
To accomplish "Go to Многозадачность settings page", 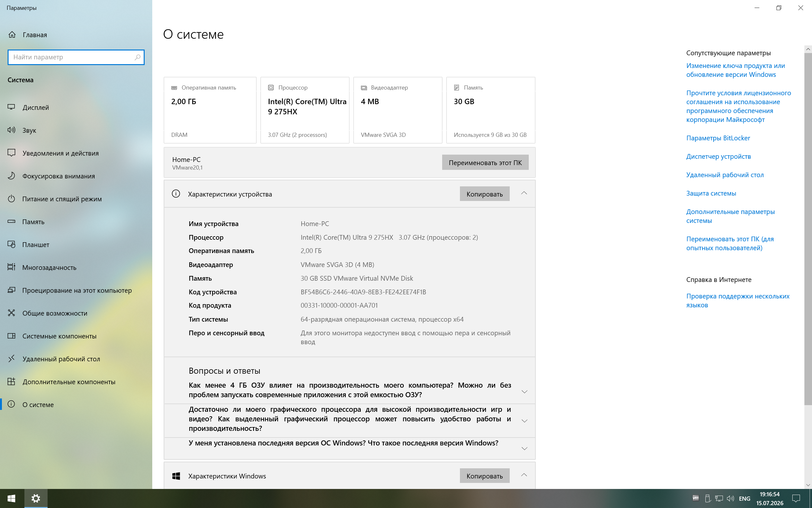I will (76, 267).
